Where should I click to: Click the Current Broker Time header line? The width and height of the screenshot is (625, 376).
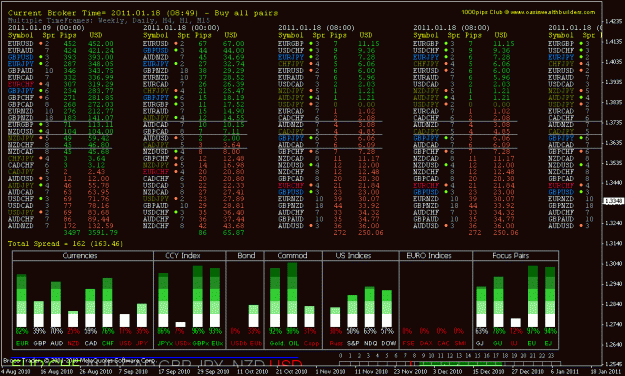pos(143,13)
